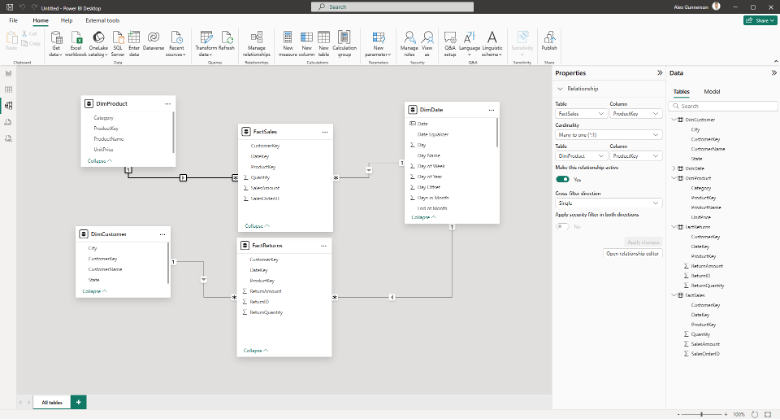Toggle Apply security filter in both directions
Image resolution: width=780 pixels, height=420 pixels.
(x=563, y=226)
